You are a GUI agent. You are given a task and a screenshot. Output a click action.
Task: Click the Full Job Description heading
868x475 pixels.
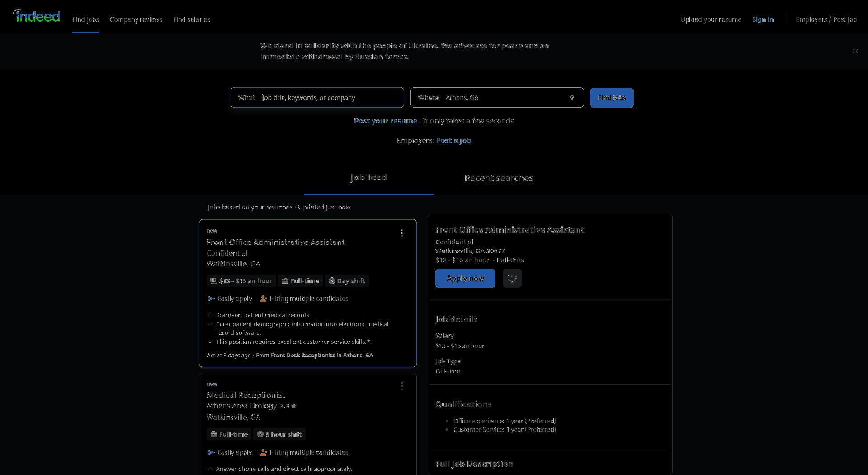[474, 464]
